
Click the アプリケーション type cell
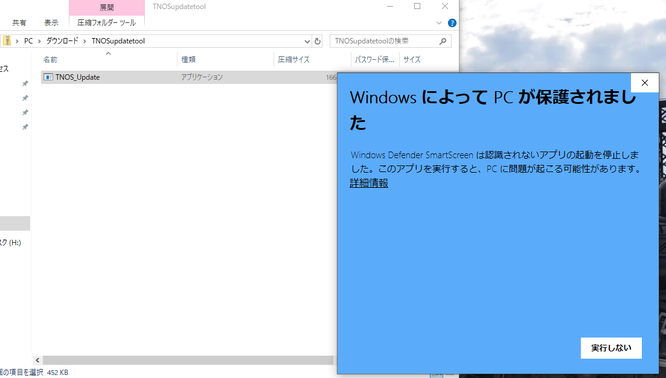(x=202, y=77)
